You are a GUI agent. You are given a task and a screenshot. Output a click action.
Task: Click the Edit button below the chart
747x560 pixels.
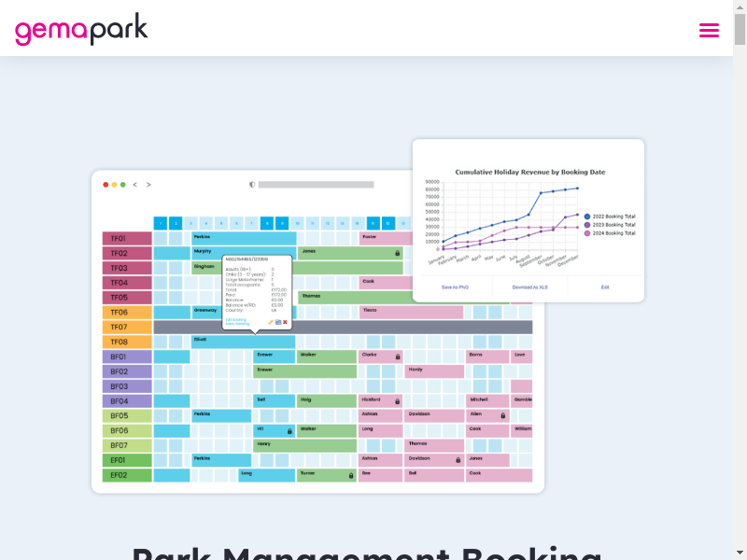point(605,287)
